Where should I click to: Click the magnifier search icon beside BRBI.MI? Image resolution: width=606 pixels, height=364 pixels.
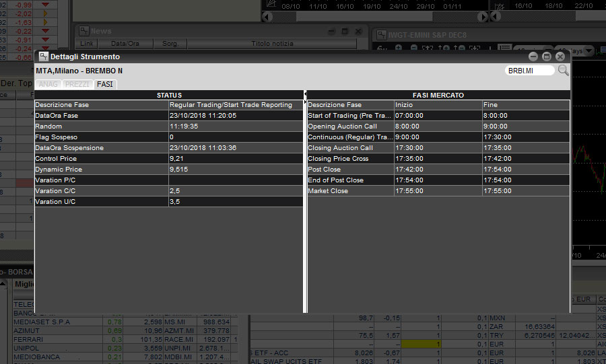(x=563, y=70)
